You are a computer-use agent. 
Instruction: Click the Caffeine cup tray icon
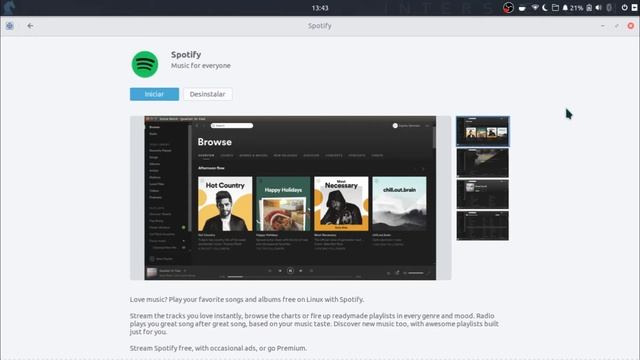pyautogui.click(x=522, y=8)
